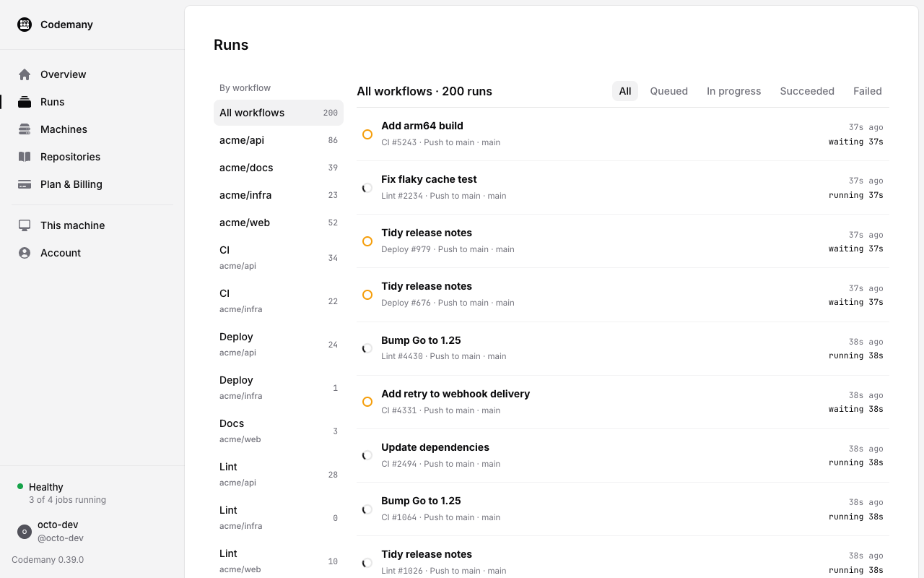The height and width of the screenshot is (578, 924).
Task: Open Tidy release notes Deploy #979 run
Action: pyautogui.click(x=623, y=241)
